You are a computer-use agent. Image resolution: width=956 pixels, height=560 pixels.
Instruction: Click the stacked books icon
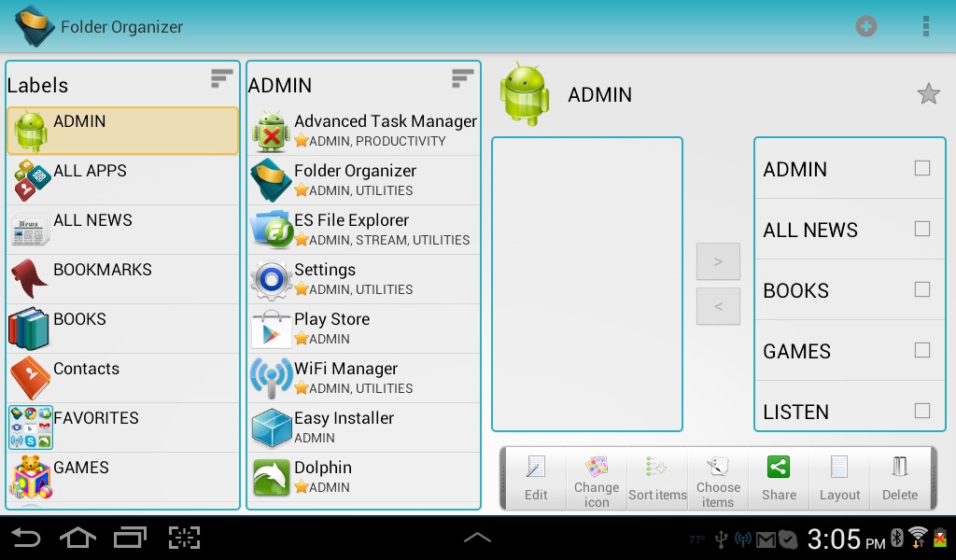pyautogui.click(x=29, y=329)
